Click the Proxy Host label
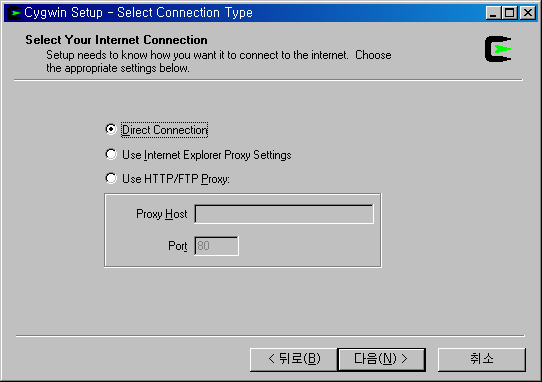 161,214
